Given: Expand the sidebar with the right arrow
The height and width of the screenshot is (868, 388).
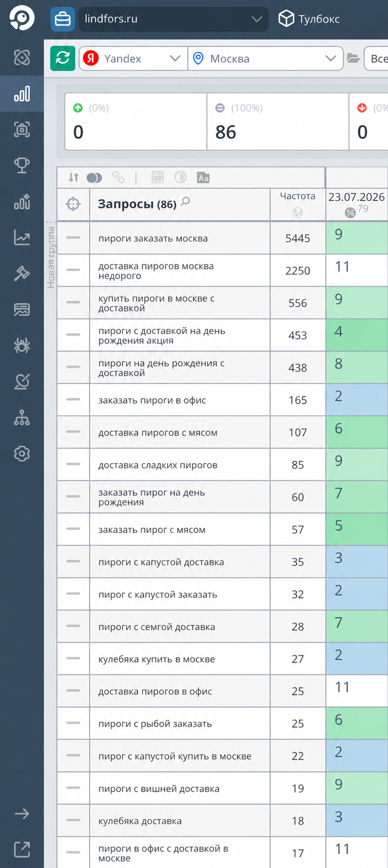Looking at the screenshot, I should tap(22, 814).
